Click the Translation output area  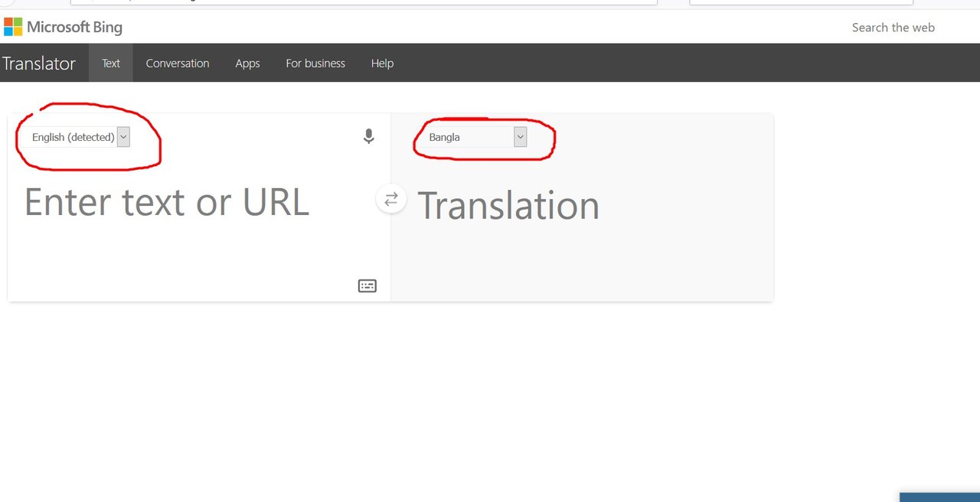click(582, 207)
